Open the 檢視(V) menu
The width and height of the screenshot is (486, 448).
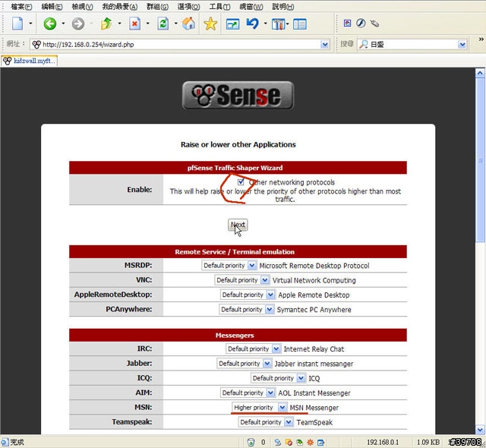[82, 7]
